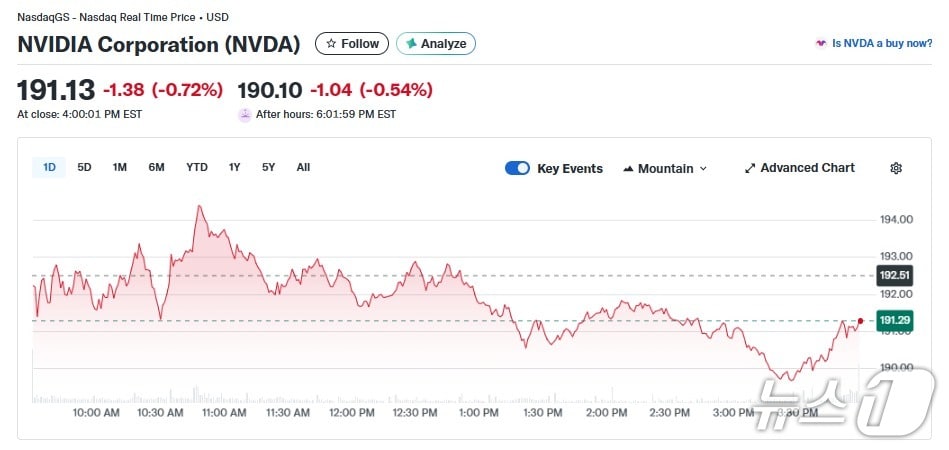This screenshot has width=949, height=450.
Task: Click the Analyze sparkle icon
Action: [x=411, y=44]
